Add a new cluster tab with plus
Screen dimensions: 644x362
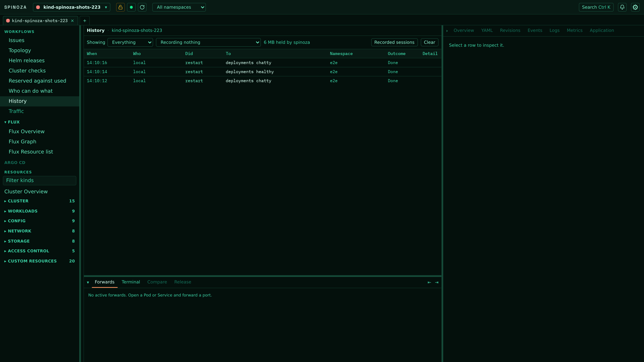(84, 21)
